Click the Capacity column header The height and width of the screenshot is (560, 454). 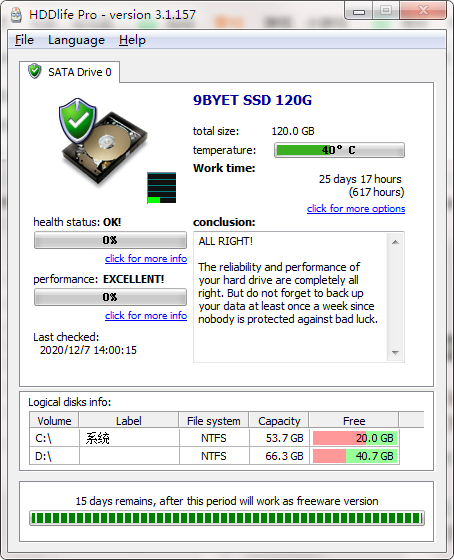click(279, 421)
